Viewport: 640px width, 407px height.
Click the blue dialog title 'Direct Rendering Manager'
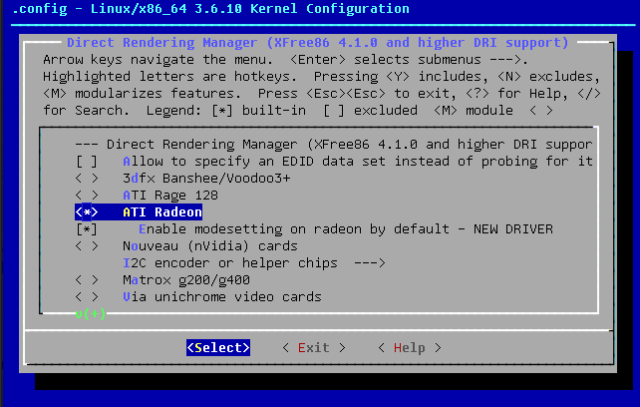point(318,42)
